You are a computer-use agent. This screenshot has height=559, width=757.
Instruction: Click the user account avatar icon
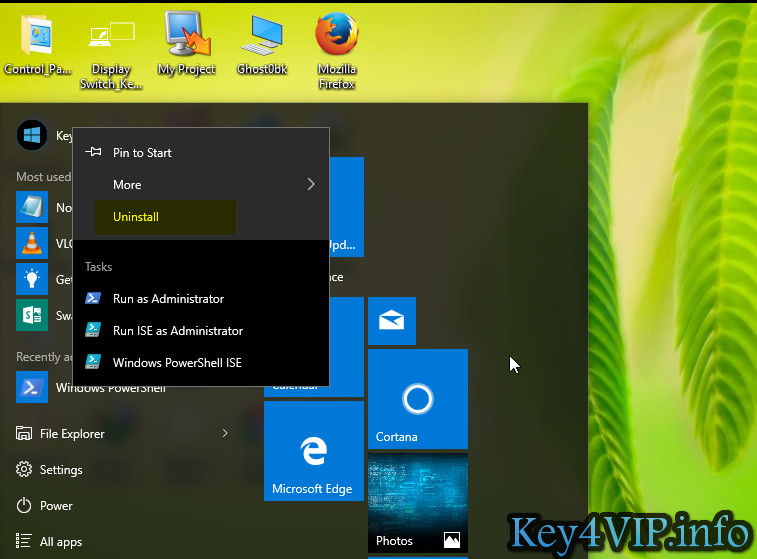(32, 135)
